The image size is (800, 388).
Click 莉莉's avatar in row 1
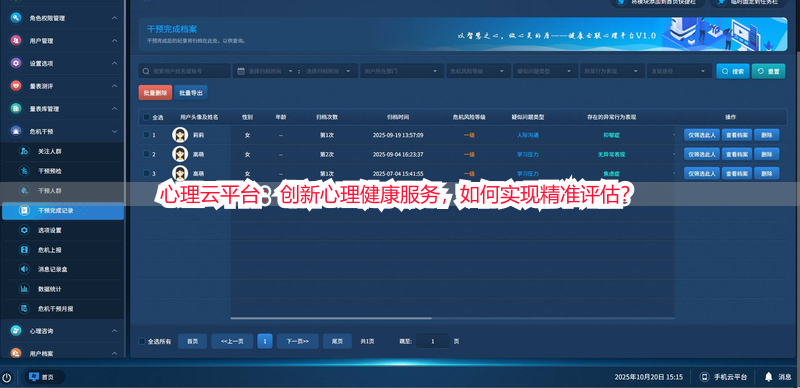pos(180,135)
